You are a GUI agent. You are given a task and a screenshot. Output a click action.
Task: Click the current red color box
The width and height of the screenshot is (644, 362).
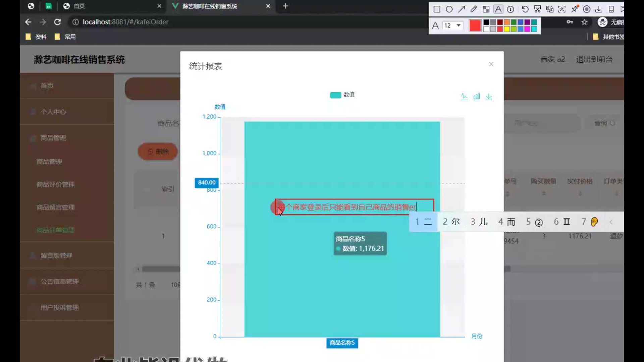pyautogui.click(x=475, y=25)
